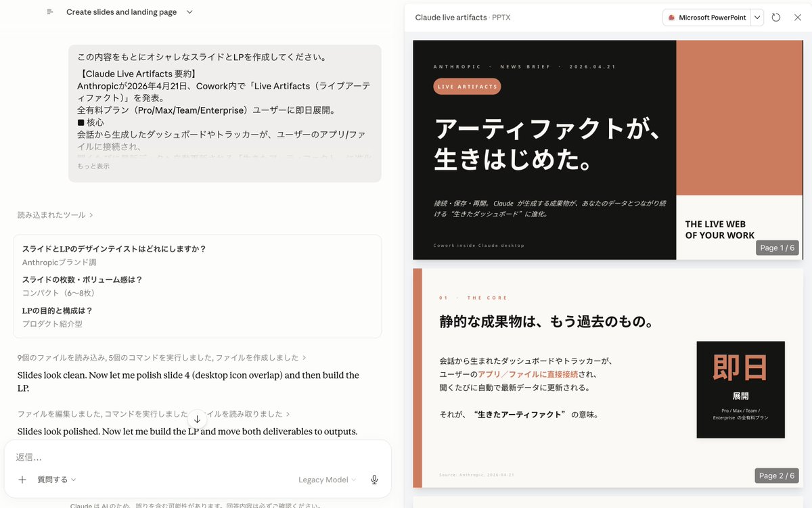Viewport: 812px width, 508px height.
Task: Click the LIVE ARTIFACTS pill on slide 1
Action: pyautogui.click(x=467, y=87)
